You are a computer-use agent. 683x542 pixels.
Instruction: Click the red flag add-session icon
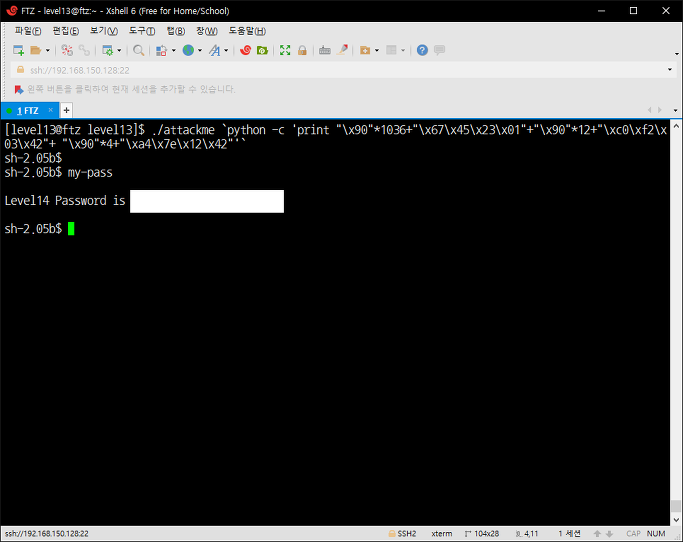[x=19, y=90]
